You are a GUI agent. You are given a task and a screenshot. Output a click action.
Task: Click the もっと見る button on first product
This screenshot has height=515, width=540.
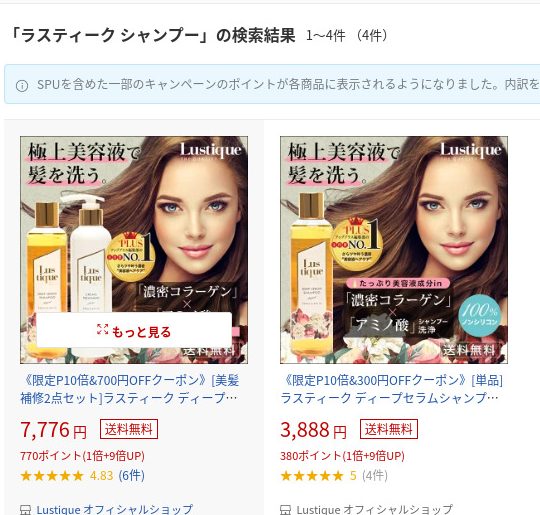coord(134,330)
